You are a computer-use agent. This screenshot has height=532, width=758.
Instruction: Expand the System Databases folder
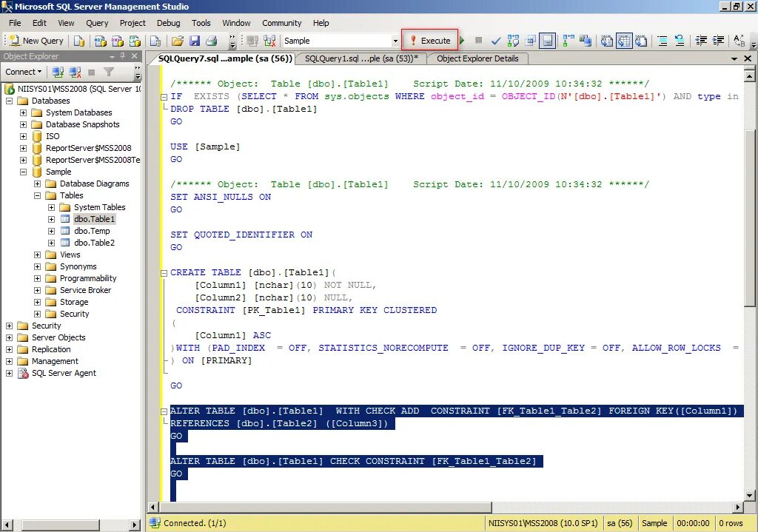23,112
